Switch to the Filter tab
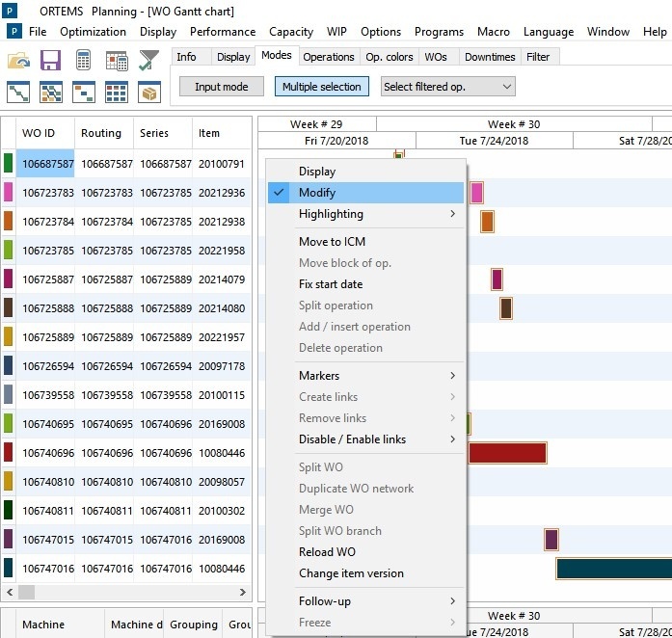 click(x=538, y=57)
